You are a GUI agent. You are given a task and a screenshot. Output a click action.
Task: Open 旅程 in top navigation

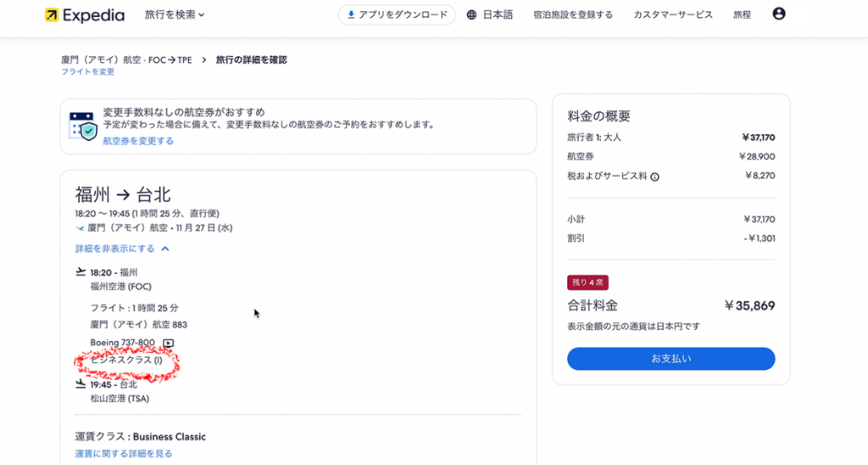point(742,14)
